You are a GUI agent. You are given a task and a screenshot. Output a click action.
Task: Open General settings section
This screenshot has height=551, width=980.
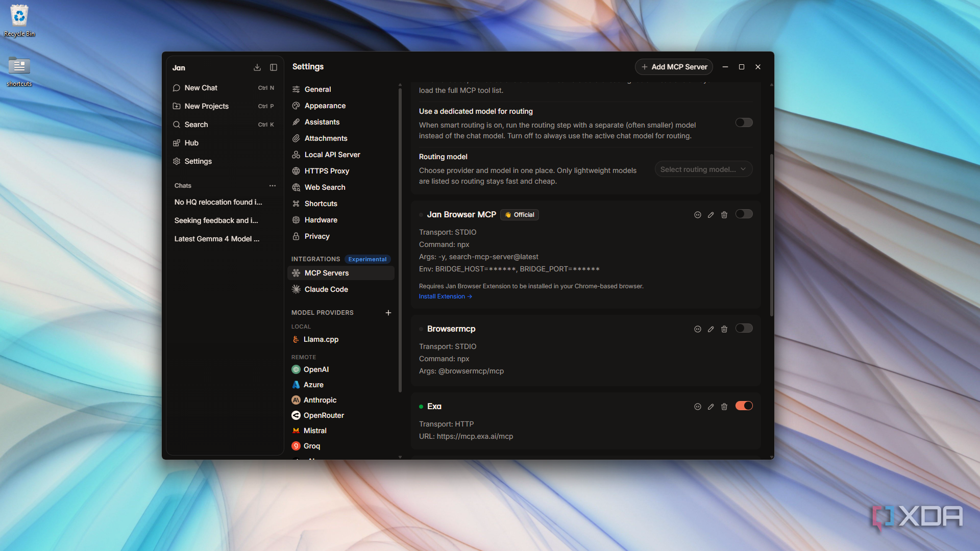tap(341, 89)
